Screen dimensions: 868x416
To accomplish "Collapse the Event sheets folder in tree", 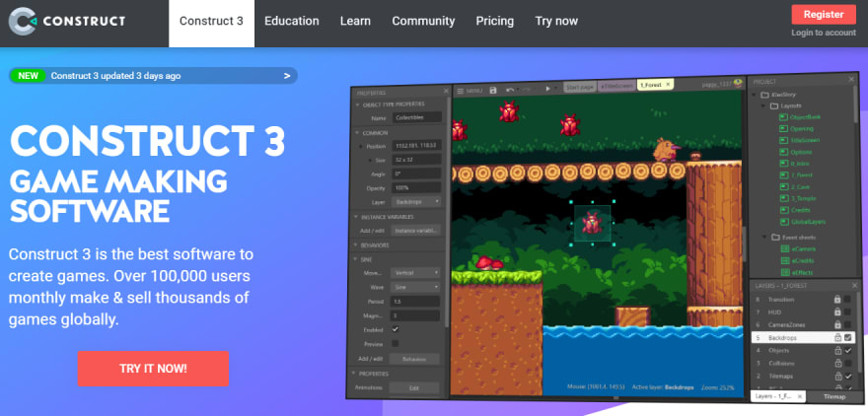I will (x=765, y=237).
